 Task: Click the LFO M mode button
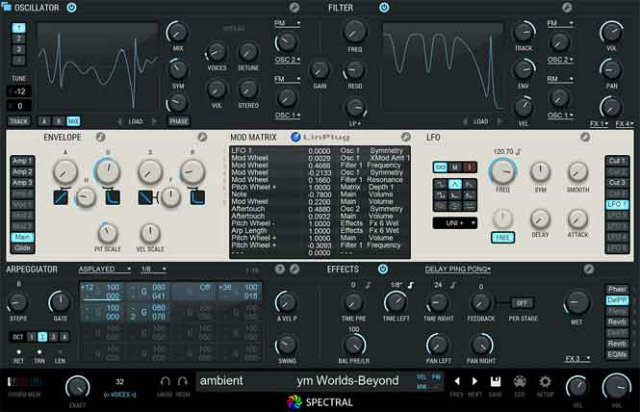[455, 167]
